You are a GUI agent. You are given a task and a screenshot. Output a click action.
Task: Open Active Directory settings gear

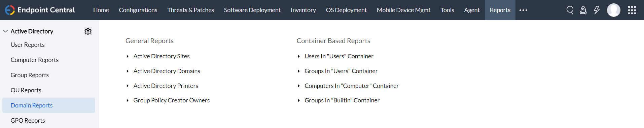pyautogui.click(x=88, y=31)
